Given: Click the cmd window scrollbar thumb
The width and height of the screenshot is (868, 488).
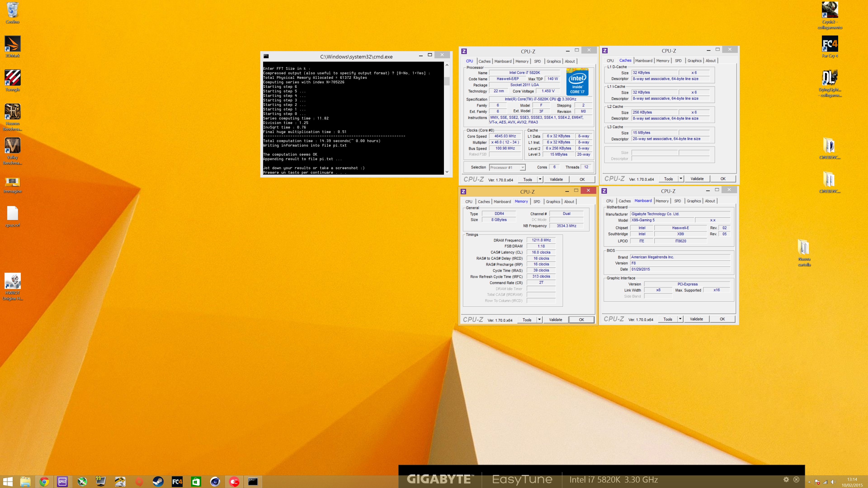Looking at the screenshot, I should click(447, 81).
